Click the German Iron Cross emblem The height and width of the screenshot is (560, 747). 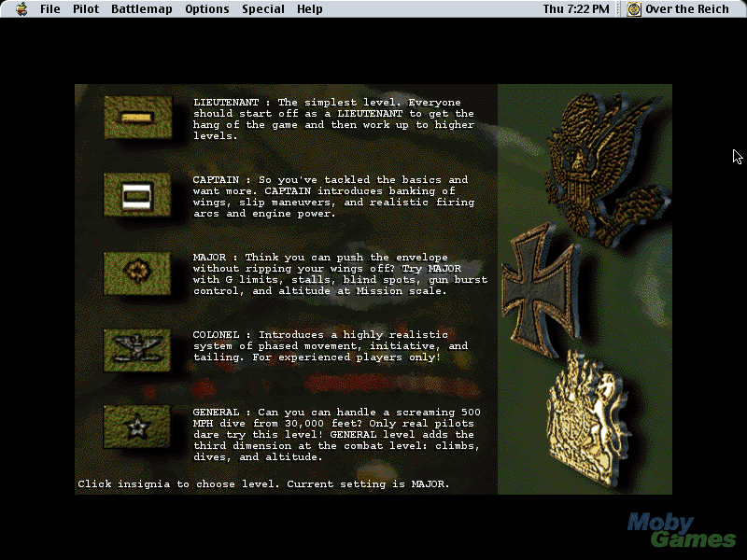pyautogui.click(x=542, y=291)
